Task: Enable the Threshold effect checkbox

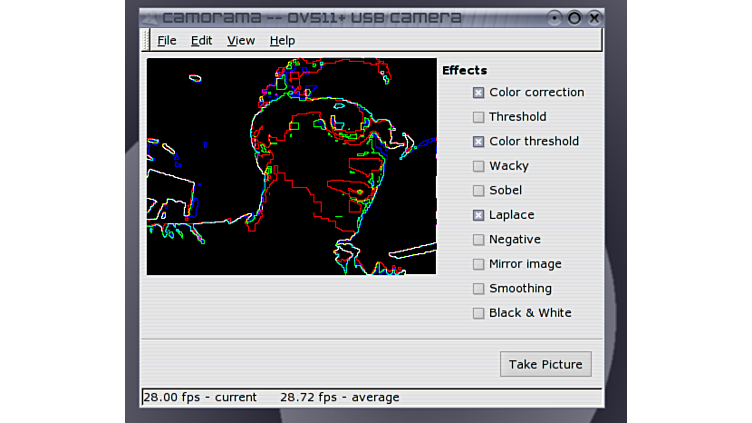Action: tap(478, 117)
